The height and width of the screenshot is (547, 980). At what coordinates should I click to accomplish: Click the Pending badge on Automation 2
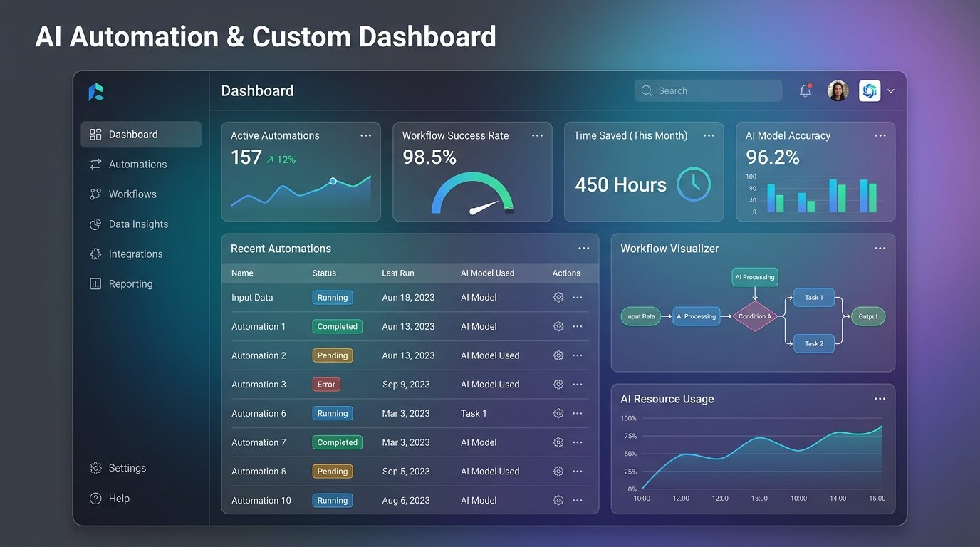(x=333, y=355)
